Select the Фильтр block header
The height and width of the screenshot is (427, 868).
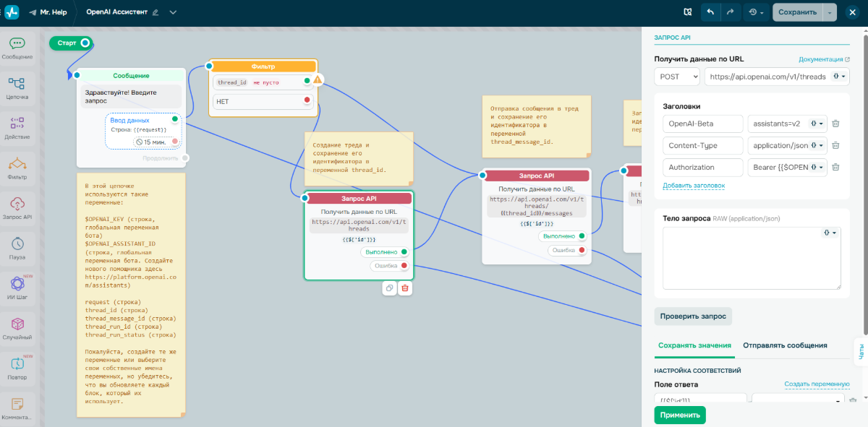pyautogui.click(x=263, y=66)
